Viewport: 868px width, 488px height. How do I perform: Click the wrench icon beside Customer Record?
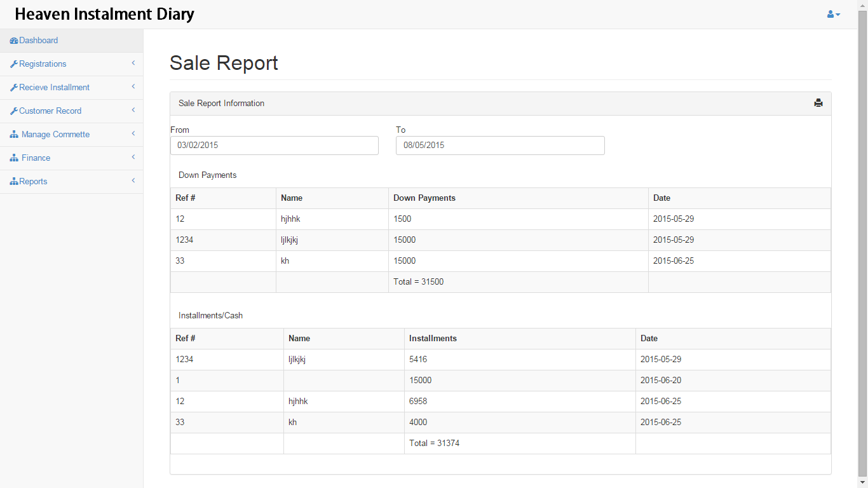pos(14,111)
